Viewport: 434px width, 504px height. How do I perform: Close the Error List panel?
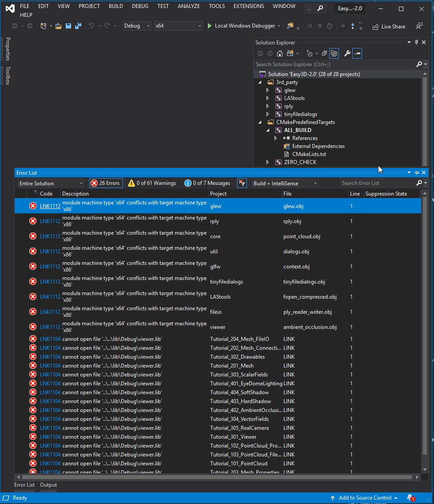point(424,172)
